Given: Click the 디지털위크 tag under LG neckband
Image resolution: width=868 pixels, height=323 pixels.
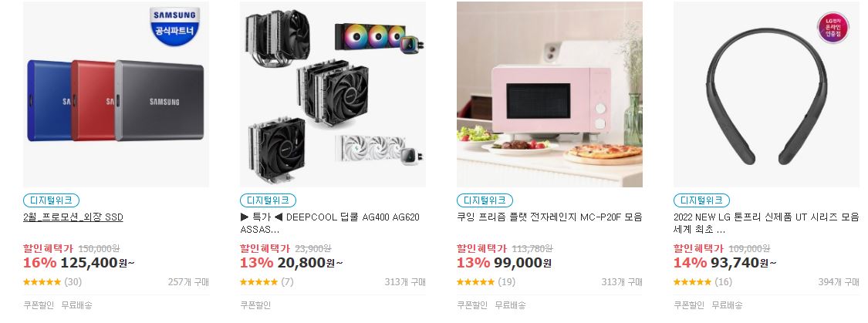Looking at the screenshot, I should click(702, 200).
